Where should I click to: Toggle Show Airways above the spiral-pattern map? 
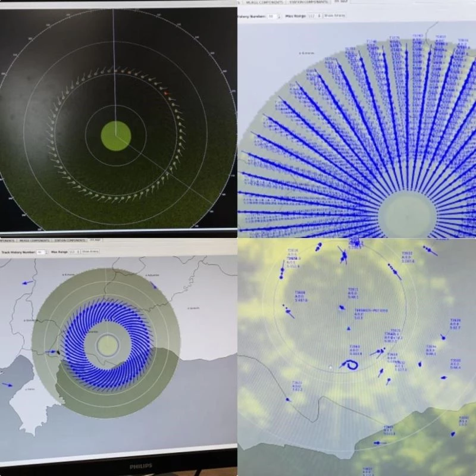click(x=90, y=252)
